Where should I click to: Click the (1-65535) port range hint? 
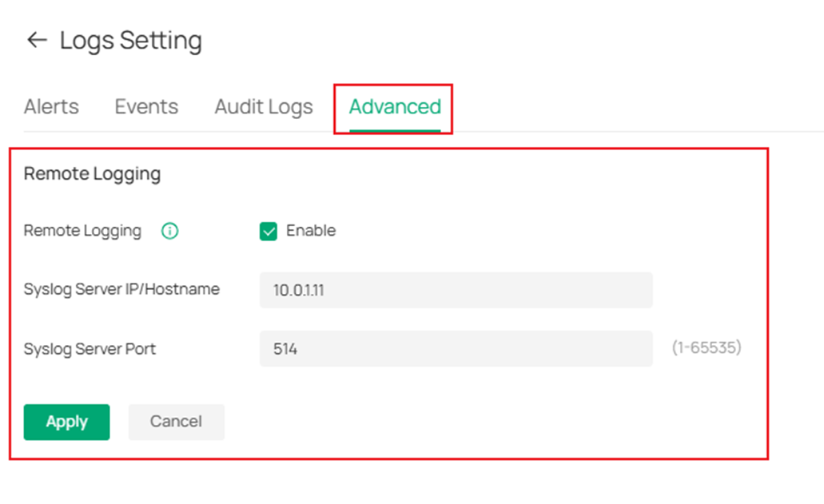coord(707,347)
